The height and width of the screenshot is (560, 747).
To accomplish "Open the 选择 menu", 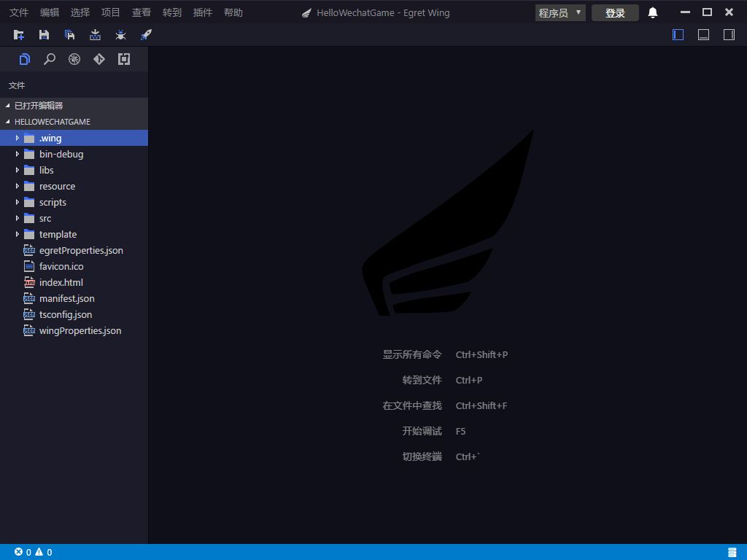I will (x=80, y=13).
